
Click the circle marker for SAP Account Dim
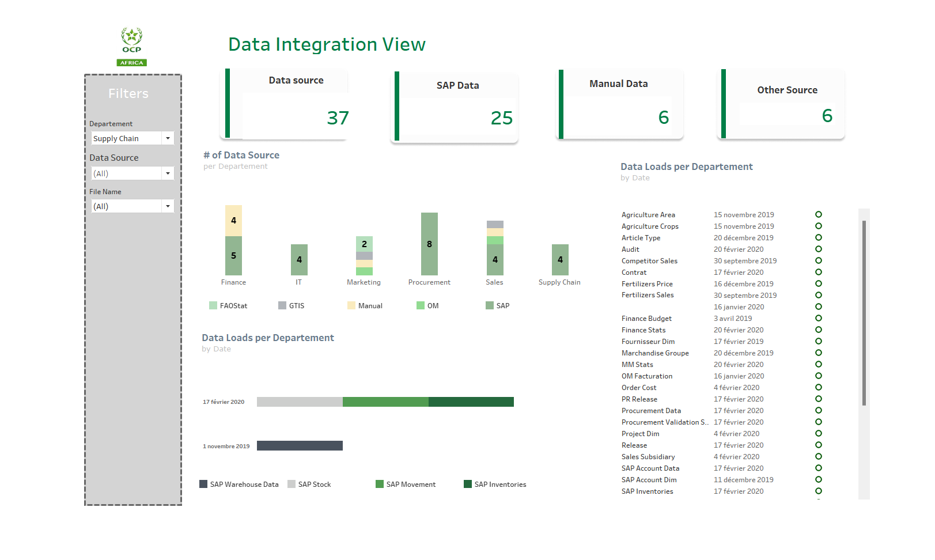(x=819, y=479)
